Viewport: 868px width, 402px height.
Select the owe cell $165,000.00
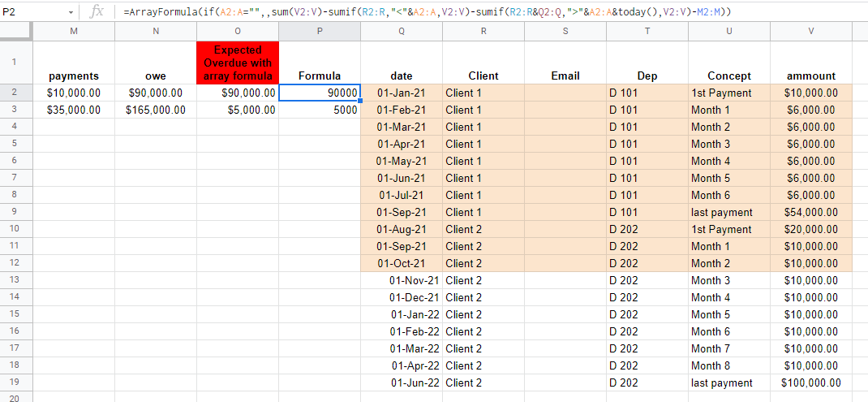[x=156, y=110]
